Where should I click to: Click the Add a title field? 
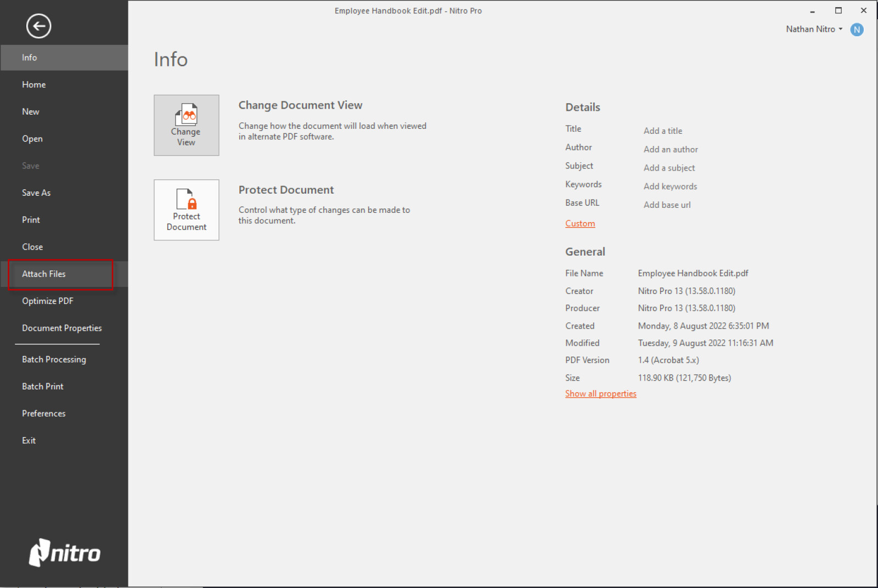tap(663, 131)
